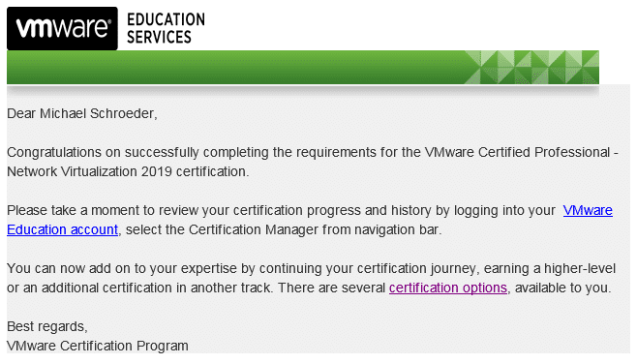Click 'VMware Certification Program' signature
Image resolution: width=637 pixels, height=364 pixels.
click(98, 346)
